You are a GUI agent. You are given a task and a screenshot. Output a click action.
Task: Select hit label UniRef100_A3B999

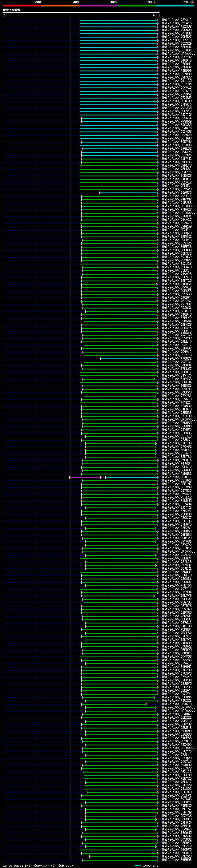[x=177, y=71]
